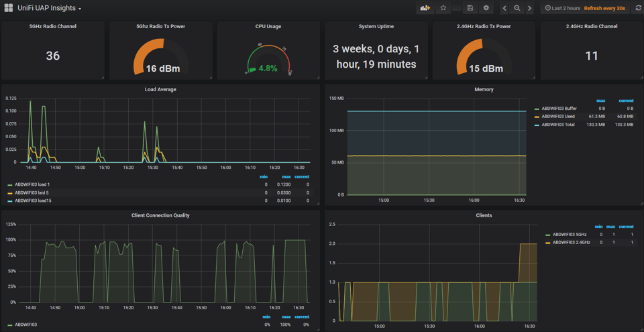Sort Load Average legend by current
Viewport: 644px width, 332px height.
(x=302, y=176)
